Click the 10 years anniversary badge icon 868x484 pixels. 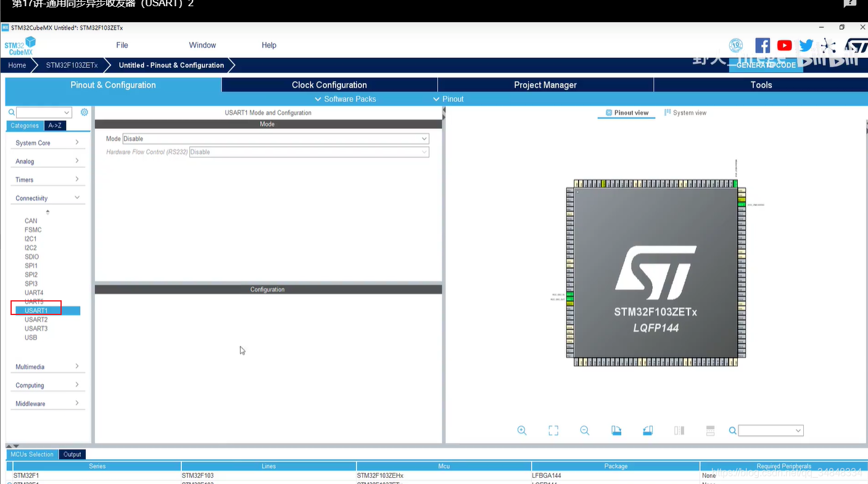736,45
